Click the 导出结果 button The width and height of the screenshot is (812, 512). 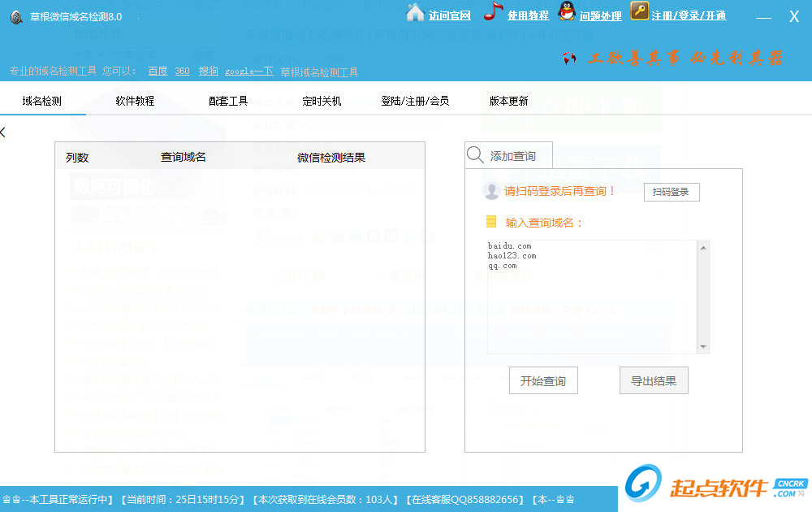(654, 380)
